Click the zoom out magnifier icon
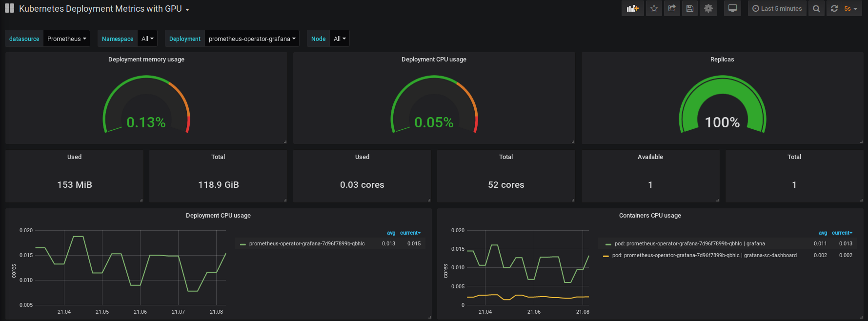This screenshot has width=868, height=321. coord(816,8)
